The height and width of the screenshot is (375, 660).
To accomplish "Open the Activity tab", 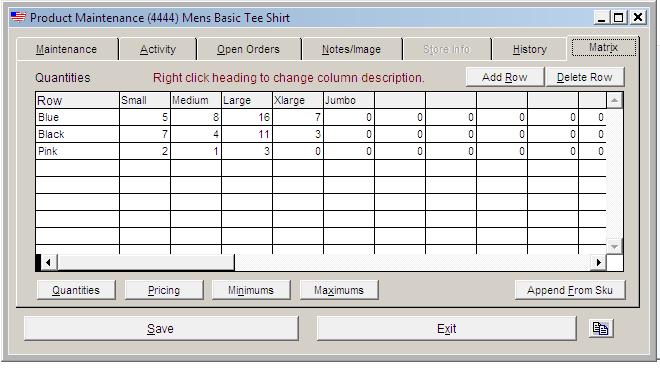I will pyautogui.click(x=158, y=49).
